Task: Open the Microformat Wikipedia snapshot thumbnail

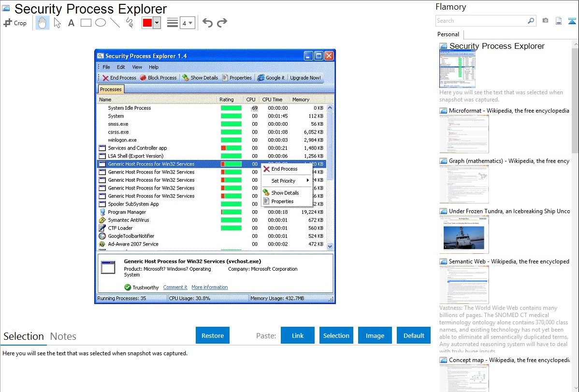Action: (464, 134)
